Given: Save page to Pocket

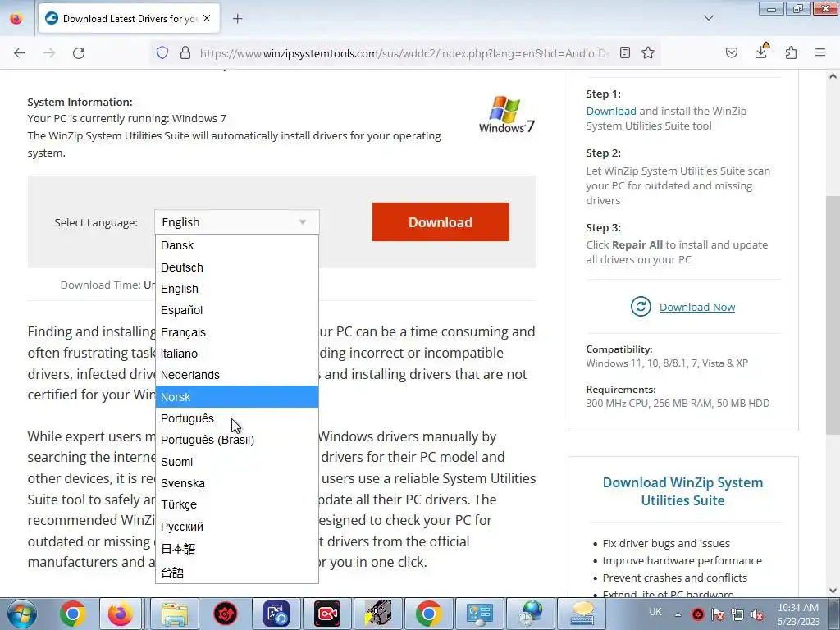Looking at the screenshot, I should coord(731,52).
